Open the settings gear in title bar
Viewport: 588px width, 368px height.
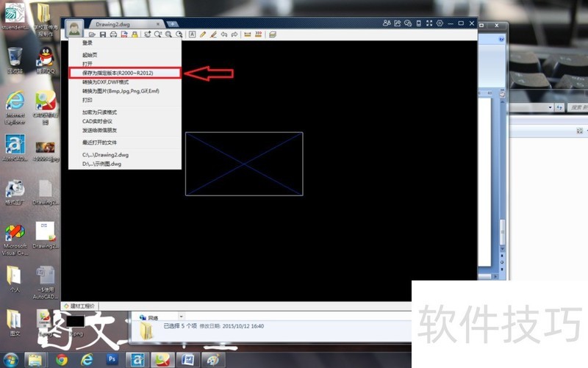click(440, 24)
